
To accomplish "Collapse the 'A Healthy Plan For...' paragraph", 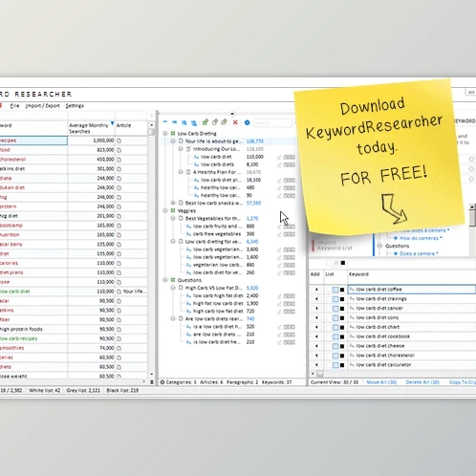I will click(181, 172).
